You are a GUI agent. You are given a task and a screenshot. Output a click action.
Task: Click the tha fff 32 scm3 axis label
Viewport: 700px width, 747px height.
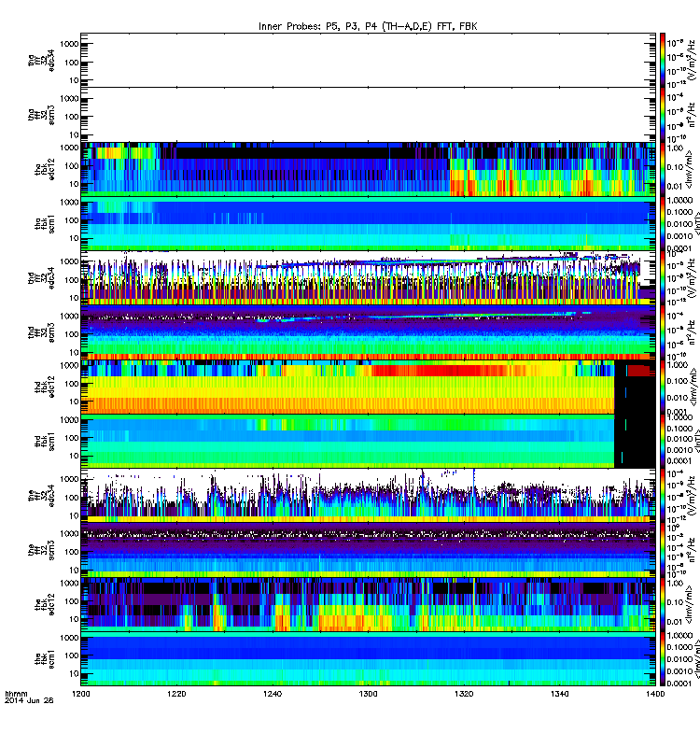41,115
